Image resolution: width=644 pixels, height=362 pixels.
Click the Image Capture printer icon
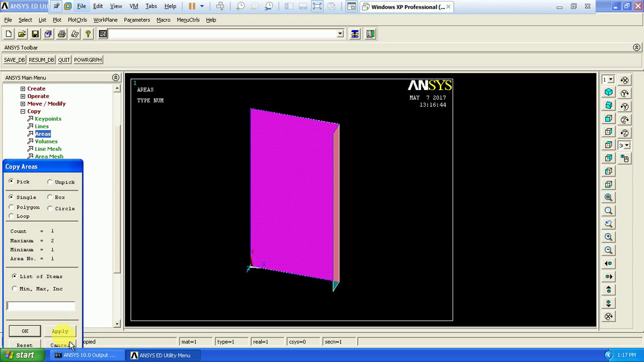point(61,34)
